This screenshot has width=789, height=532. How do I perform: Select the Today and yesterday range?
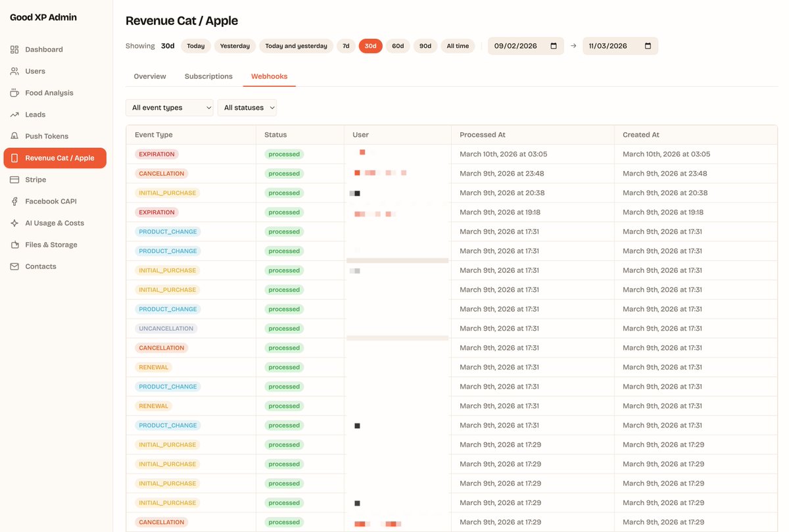pos(296,46)
